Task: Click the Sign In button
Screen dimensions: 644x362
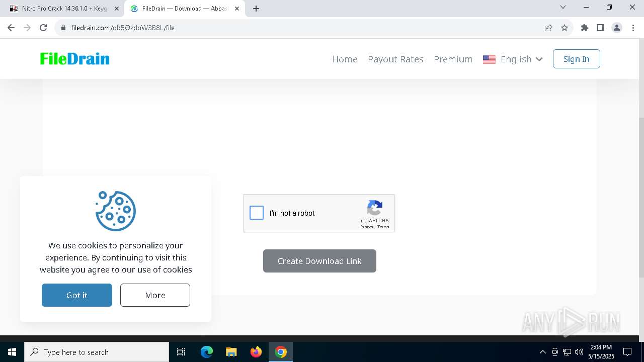Action: (x=576, y=59)
